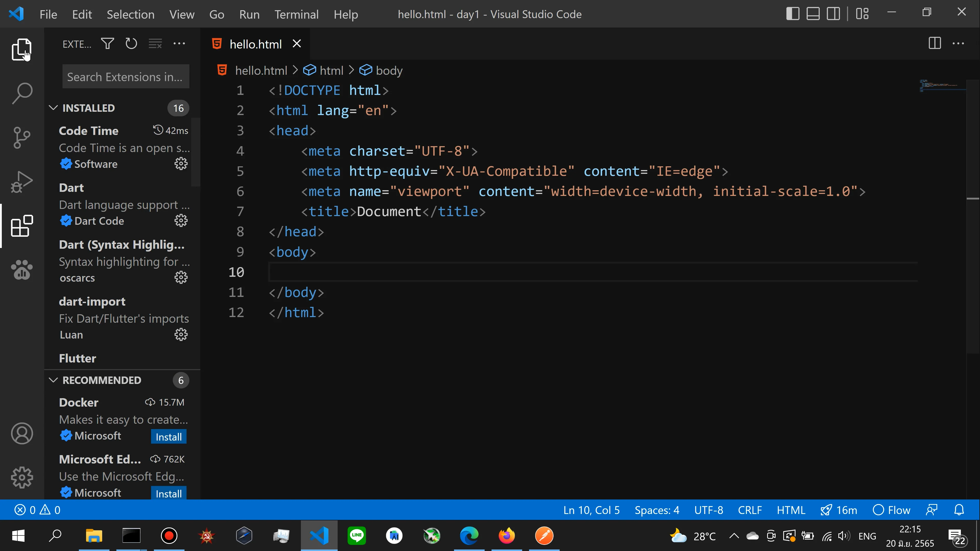Collapse the INSTALLED extensions section
The image size is (980, 551).
tap(53, 108)
